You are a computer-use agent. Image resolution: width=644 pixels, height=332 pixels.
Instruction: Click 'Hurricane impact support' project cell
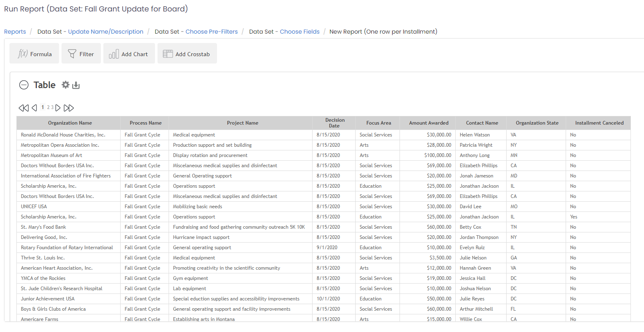pyautogui.click(x=241, y=237)
